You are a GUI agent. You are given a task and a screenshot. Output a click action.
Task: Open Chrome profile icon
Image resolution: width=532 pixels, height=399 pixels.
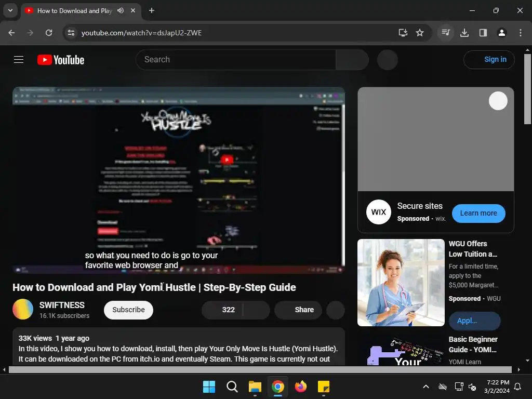502,33
